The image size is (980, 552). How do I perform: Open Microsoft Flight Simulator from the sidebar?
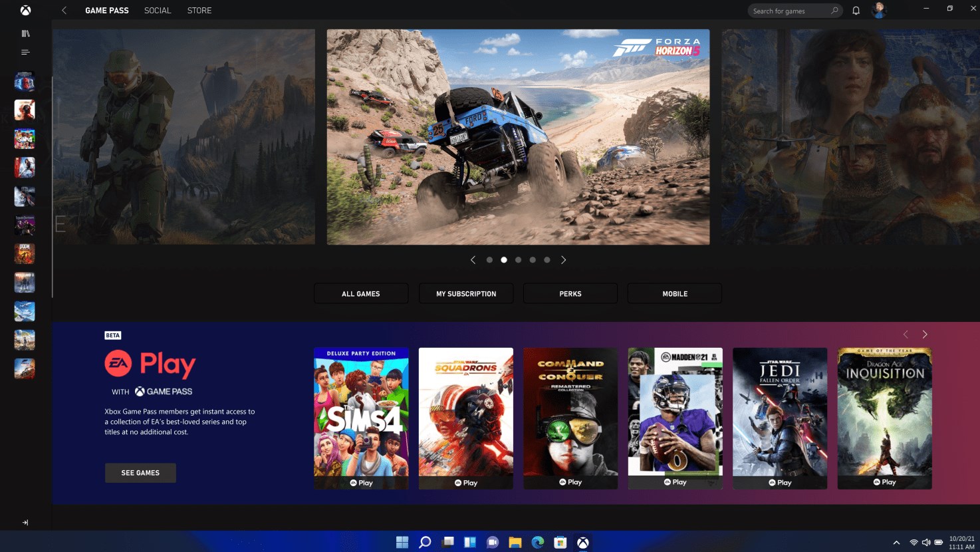[25, 311]
